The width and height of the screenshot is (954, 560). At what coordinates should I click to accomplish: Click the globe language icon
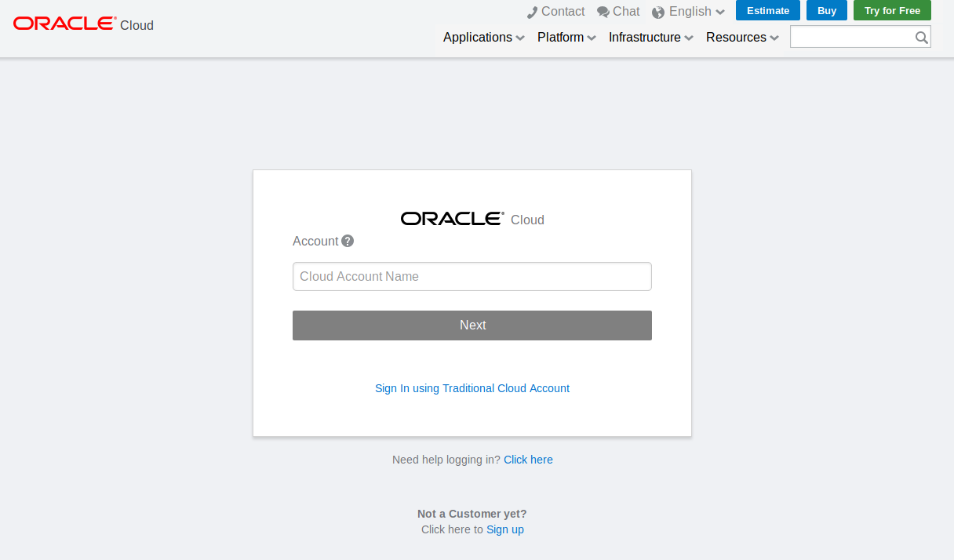click(x=659, y=11)
